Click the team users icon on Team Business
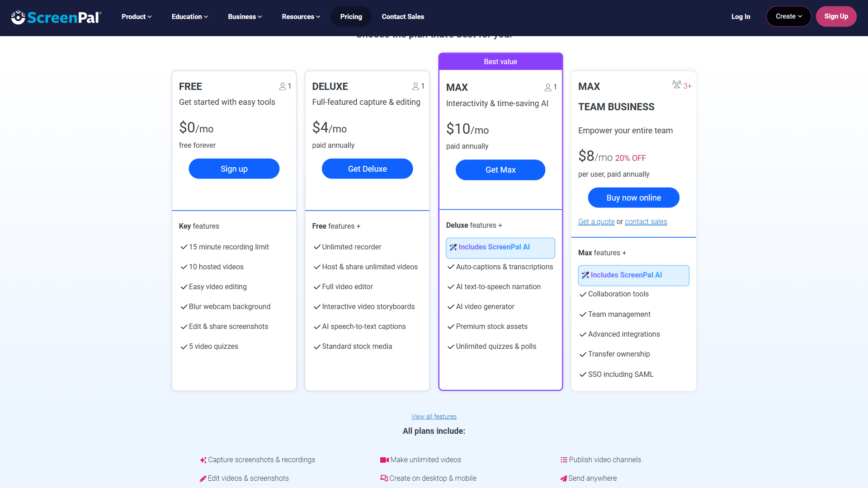 pyautogui.click(x=677, y=84)
